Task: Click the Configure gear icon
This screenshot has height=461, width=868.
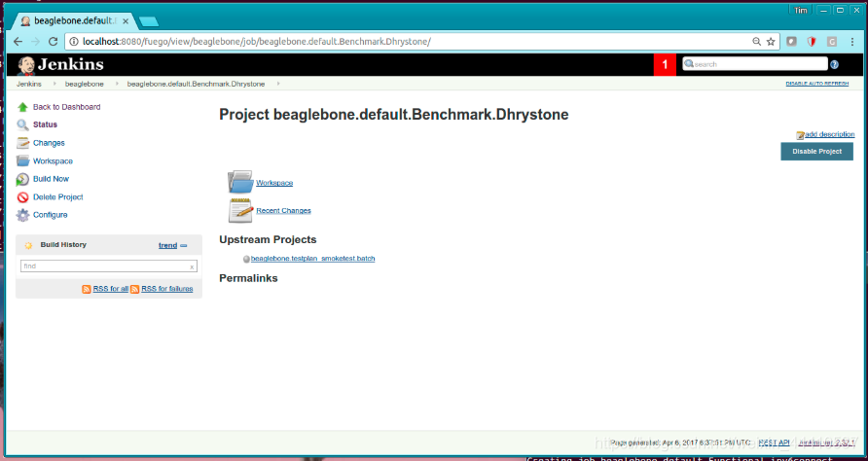Action: tap(22, 215)
